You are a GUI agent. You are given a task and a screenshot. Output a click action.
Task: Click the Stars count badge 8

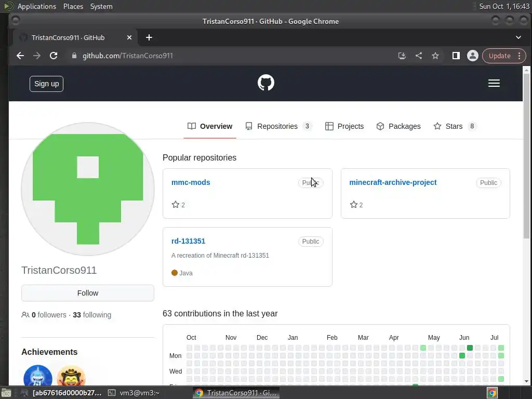click(x=472, y=126)
